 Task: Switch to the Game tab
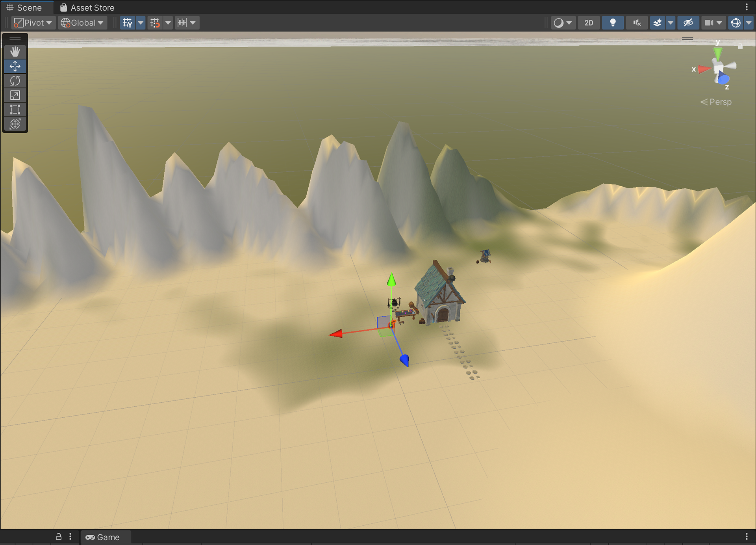(103, 537)
